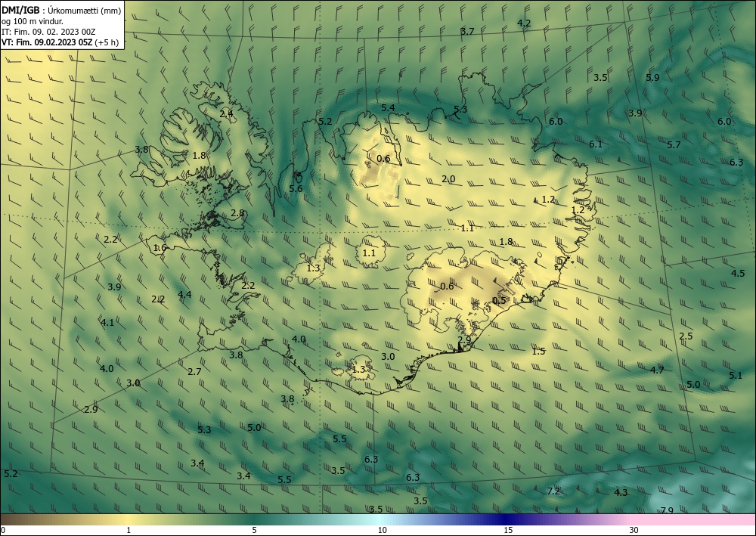Click the 5.7 precipitation value
The height and width of the screenshot is (536, 756).
pos(674,144)
